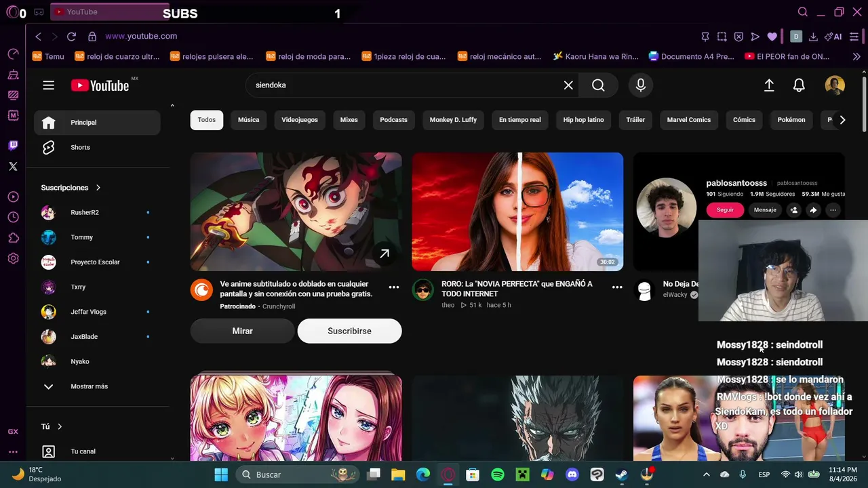Screen dimensions: 868x488
Task: Open Spotify from the taskbar
Action: [498, 474]
